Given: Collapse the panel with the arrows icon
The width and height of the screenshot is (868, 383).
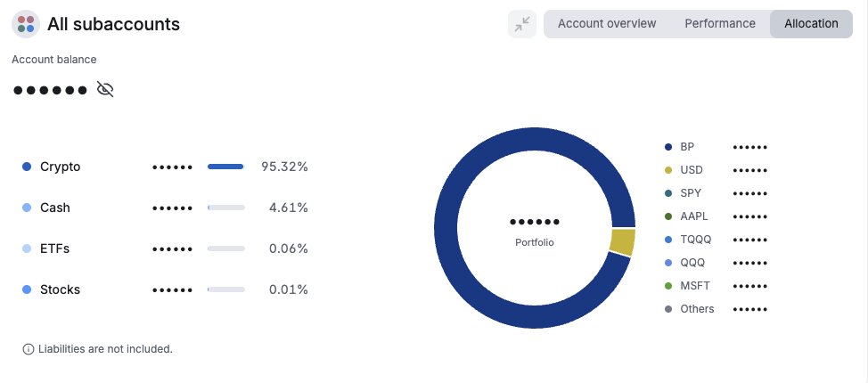Looking at the screenshot, I should 522,24.
